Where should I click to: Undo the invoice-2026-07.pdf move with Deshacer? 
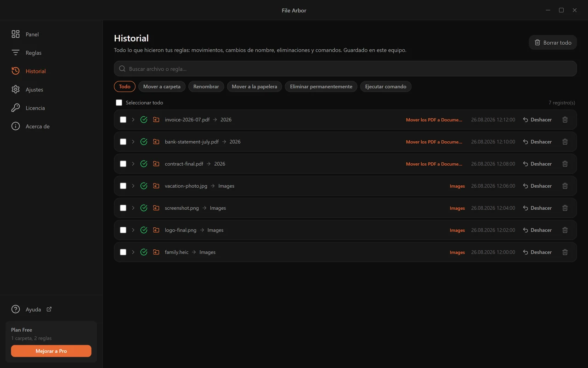coord(537,120)
